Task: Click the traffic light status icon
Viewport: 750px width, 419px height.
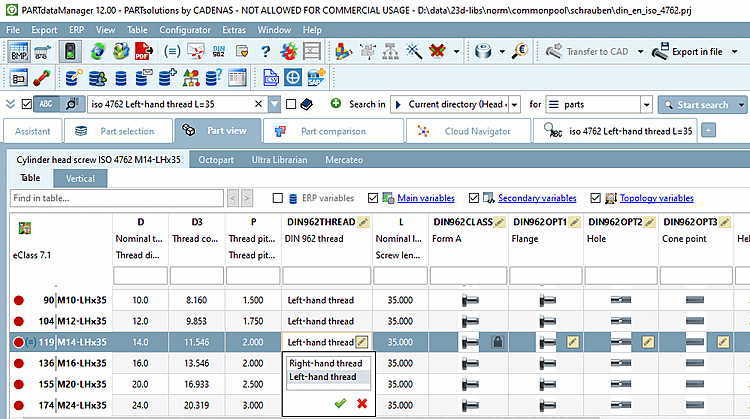Action: [71, 52]
